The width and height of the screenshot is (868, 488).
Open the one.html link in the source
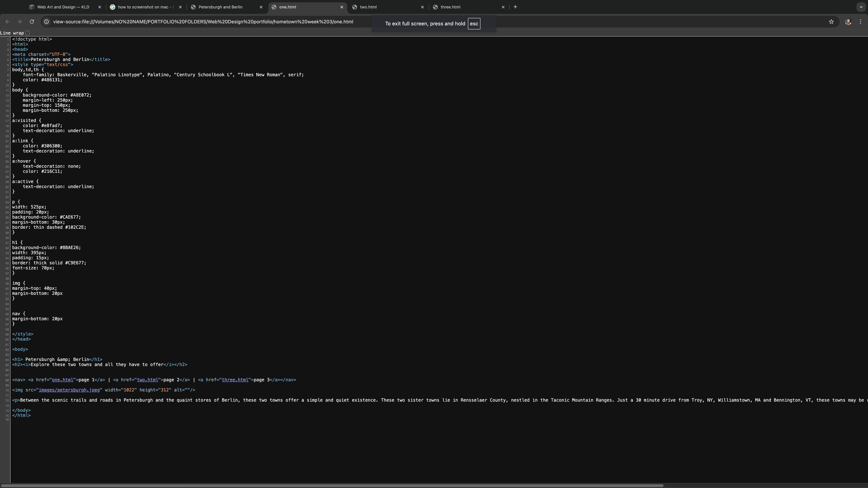pyautogui.click(x=63, y=380)
